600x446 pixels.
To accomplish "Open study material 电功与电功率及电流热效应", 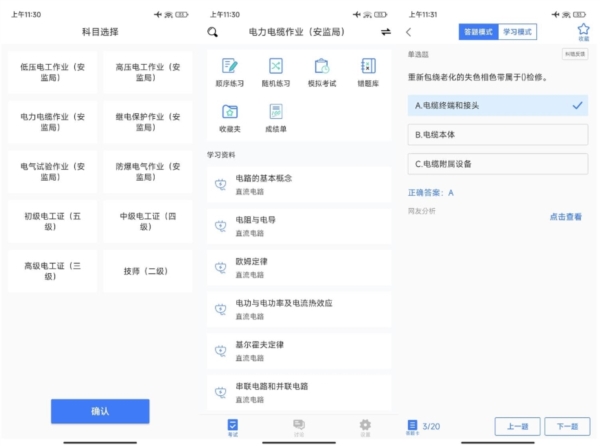I will 299,309.
